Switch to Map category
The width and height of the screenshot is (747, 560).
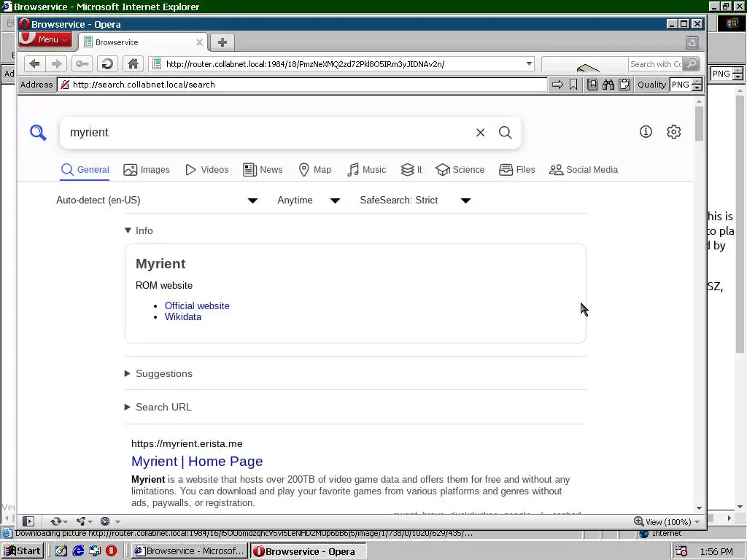[314, 169]
